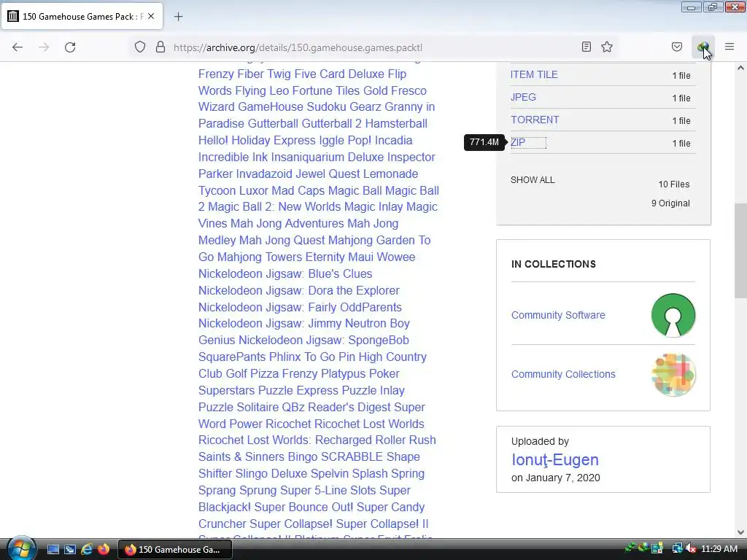This screenshot has width=747, height=560.
Task: Open the Saints & Sinners Bingo link
Action: pyautogui.click(x=258, y=456)
